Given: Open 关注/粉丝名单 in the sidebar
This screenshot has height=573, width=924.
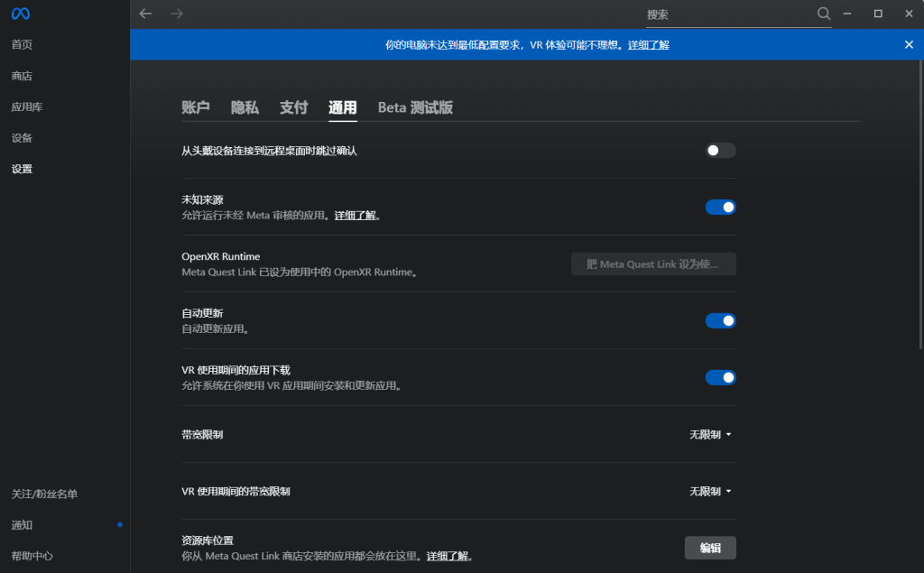Looking at the screenshot, I should click(x=44, y=494).
